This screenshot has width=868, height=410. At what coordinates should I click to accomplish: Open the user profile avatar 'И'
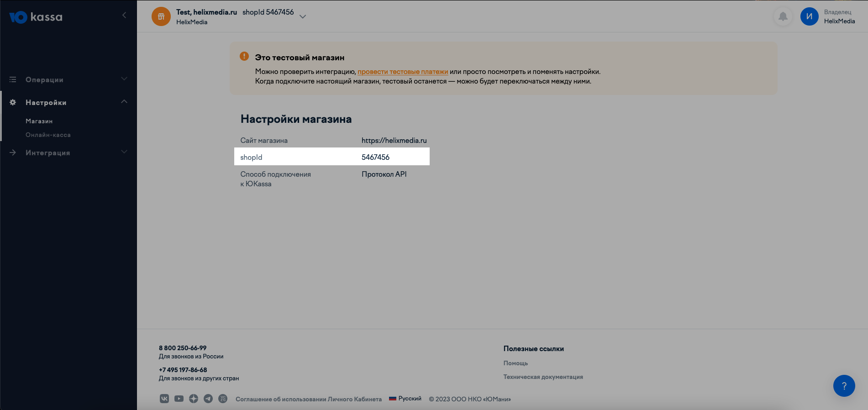pos(810,16)
